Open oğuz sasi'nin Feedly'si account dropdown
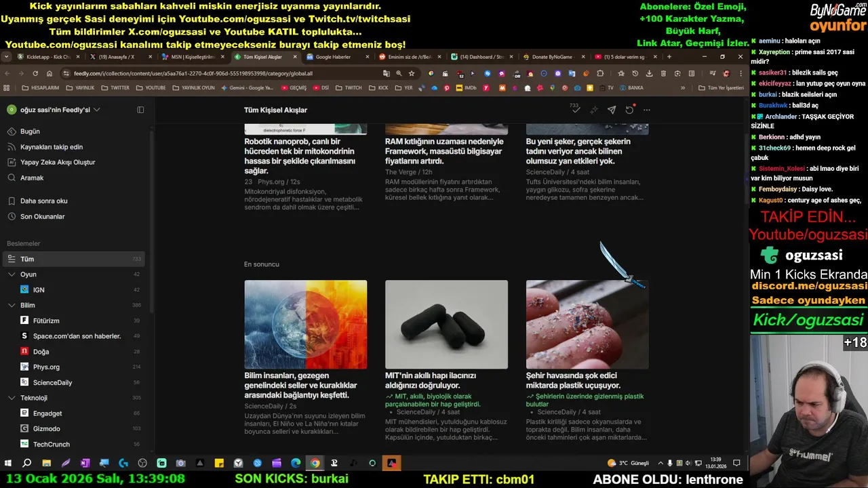868x488 pixels. click(x=54, y=110)
